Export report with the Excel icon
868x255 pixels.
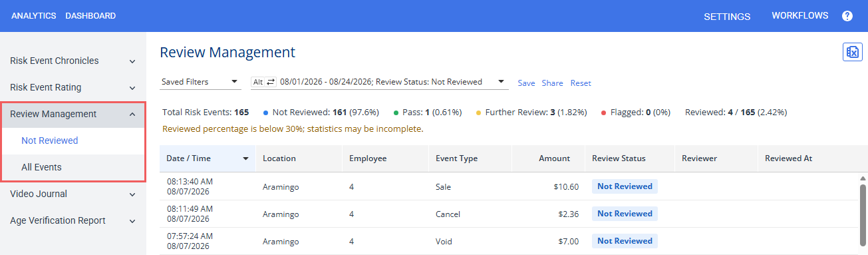(852, 53)
